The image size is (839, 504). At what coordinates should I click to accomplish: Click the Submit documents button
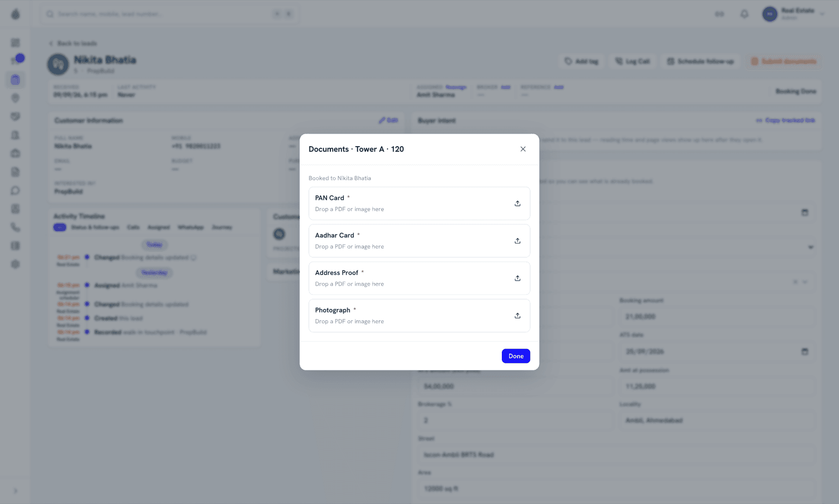coord(783,61)
